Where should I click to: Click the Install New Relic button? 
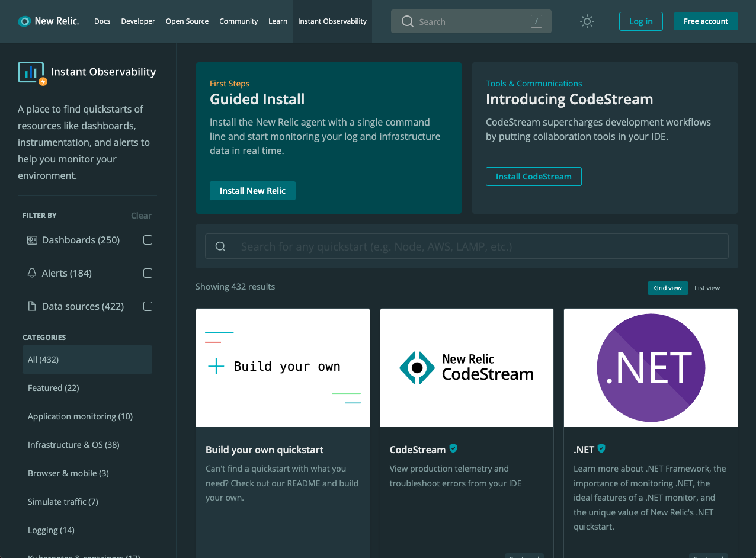[252, 190]
